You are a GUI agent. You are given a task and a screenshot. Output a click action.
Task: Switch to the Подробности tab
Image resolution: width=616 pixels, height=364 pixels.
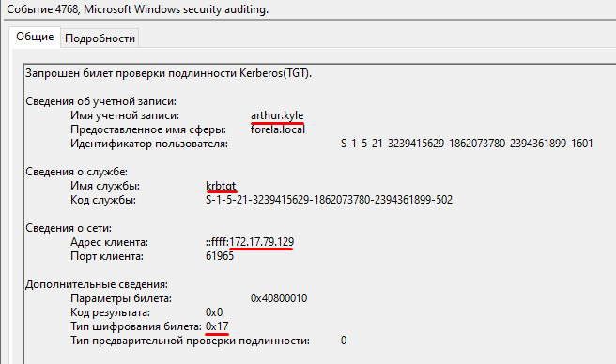100,38
